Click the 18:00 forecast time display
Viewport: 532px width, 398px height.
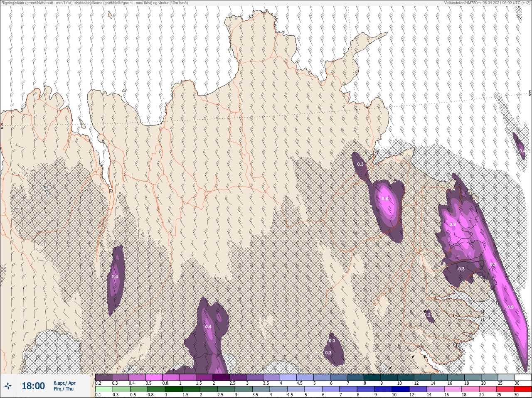[x=33, y=386]
